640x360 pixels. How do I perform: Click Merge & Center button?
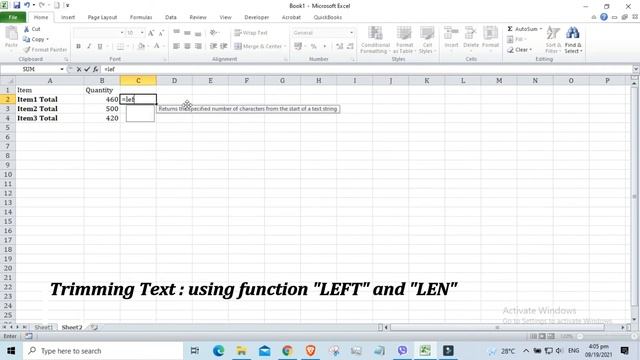pos(258,46)
